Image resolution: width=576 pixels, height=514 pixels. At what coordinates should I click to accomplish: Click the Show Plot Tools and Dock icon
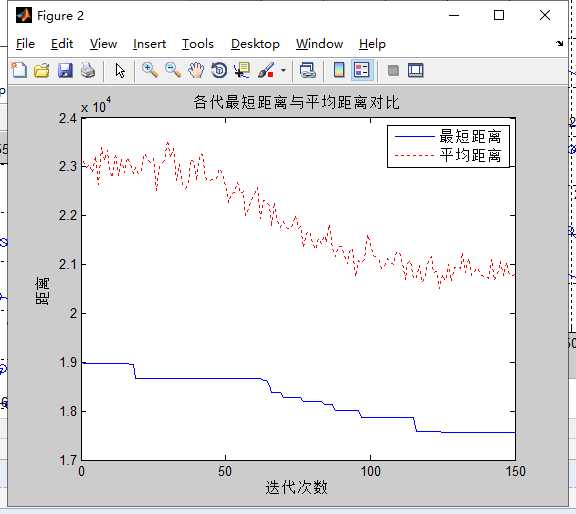[415, 70]
